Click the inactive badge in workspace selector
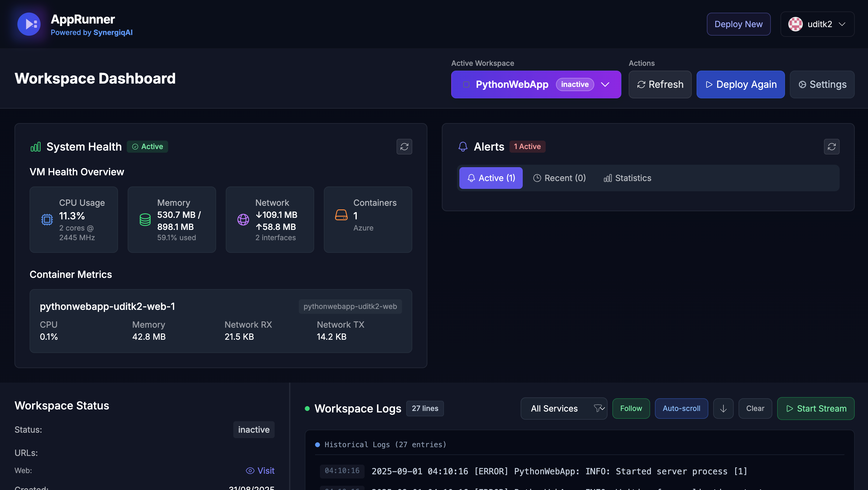 (x=575, y=84)
